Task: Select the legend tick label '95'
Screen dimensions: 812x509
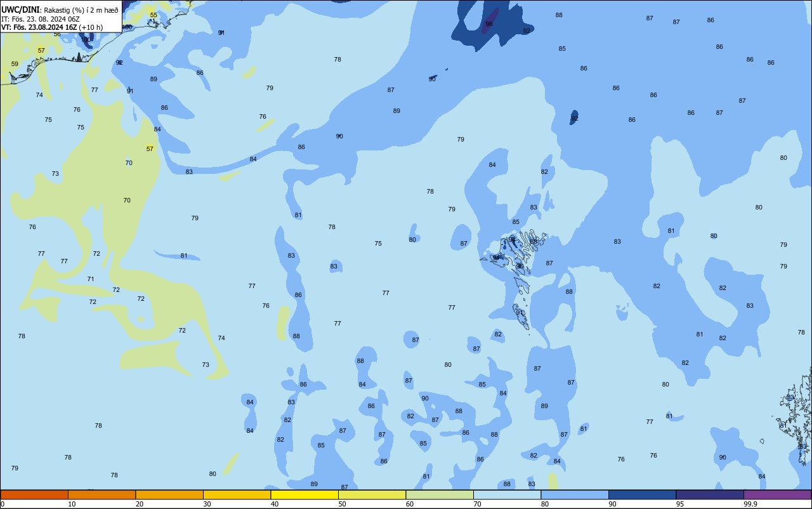Action: [x=680, y=504]
